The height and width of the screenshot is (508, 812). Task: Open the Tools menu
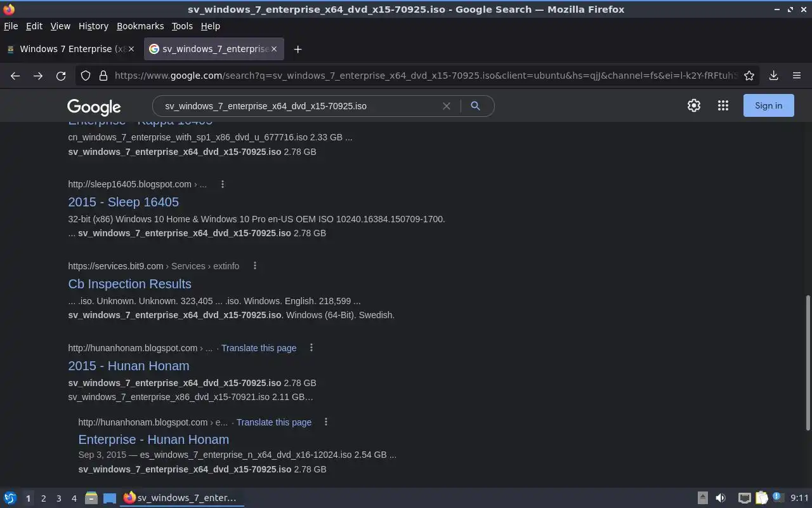point(182,26)
